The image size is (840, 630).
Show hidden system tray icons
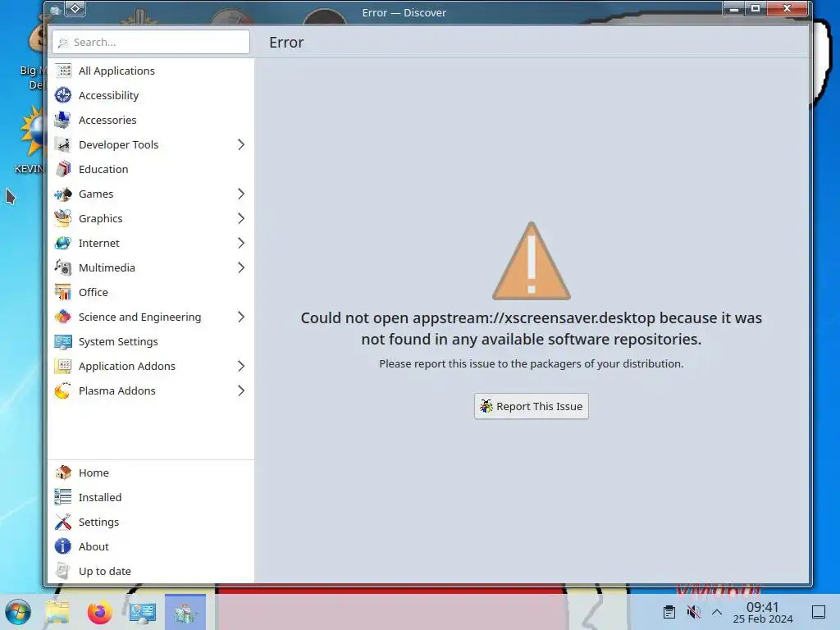click(x=717, y=612)
